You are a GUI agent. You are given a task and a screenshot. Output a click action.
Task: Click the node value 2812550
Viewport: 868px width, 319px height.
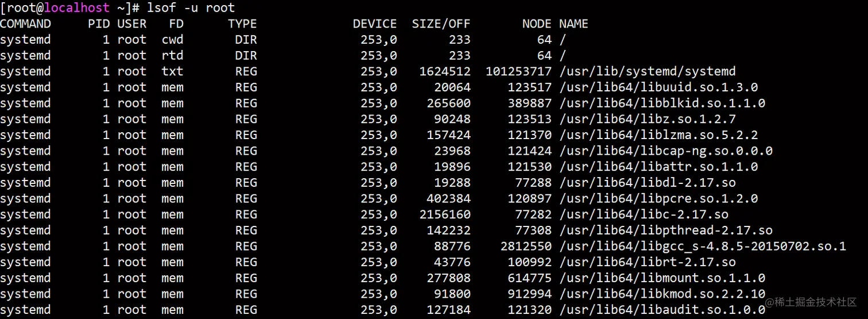[x=526, y=247]
